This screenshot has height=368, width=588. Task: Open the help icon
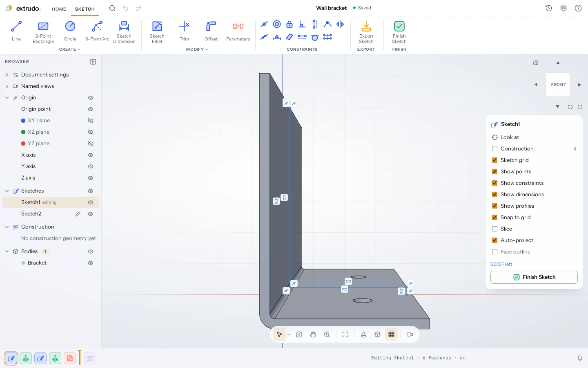578,8
